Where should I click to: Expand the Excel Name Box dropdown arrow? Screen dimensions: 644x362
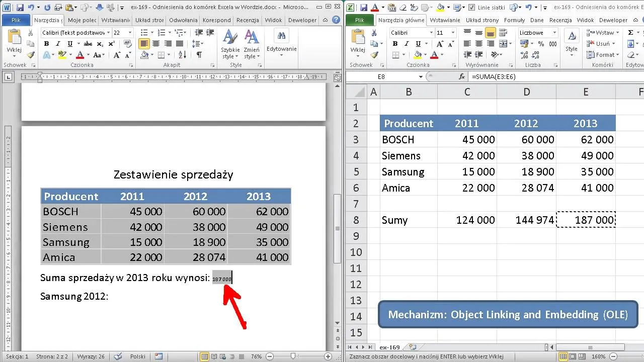pos(421,77)
